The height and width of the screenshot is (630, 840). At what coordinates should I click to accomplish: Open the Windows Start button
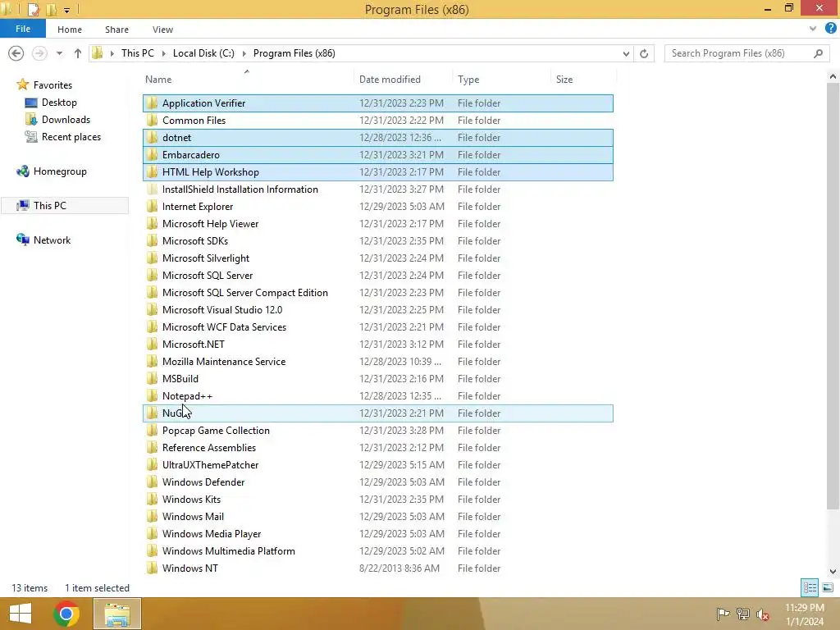[x=21, y=614]
